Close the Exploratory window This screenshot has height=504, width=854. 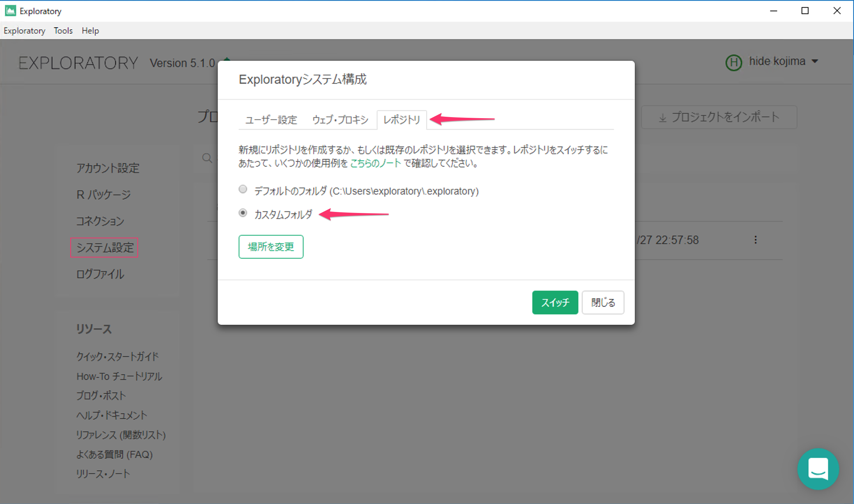[x=837, y=11]
